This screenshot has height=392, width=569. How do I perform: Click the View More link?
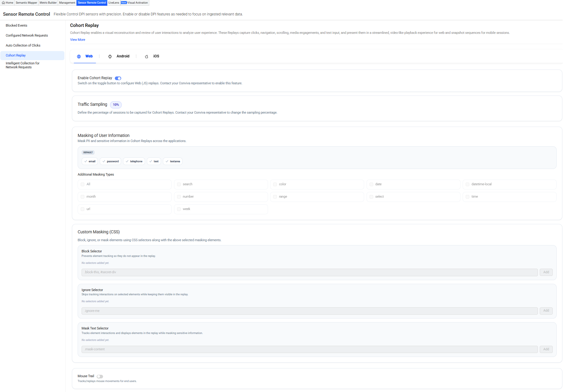point(78,40)
